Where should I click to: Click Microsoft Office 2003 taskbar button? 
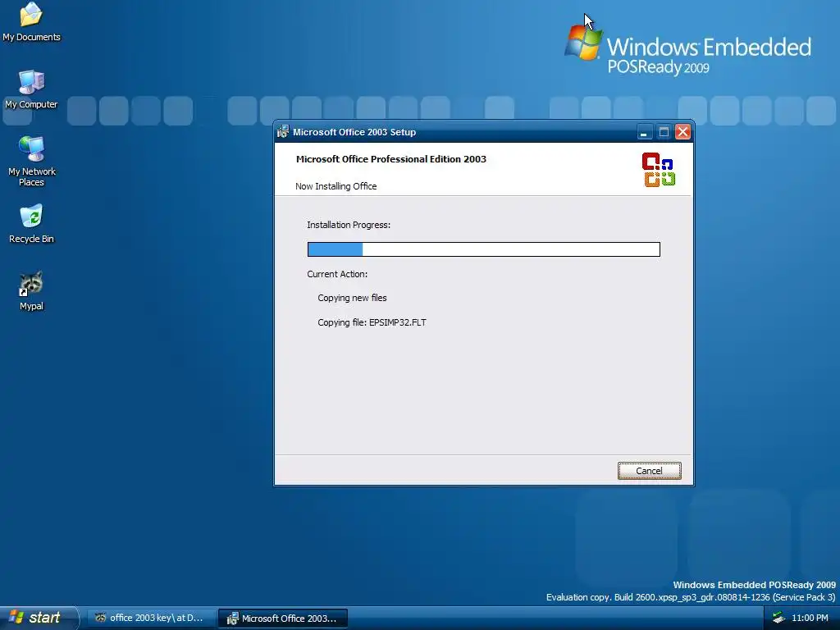[283, 619]
